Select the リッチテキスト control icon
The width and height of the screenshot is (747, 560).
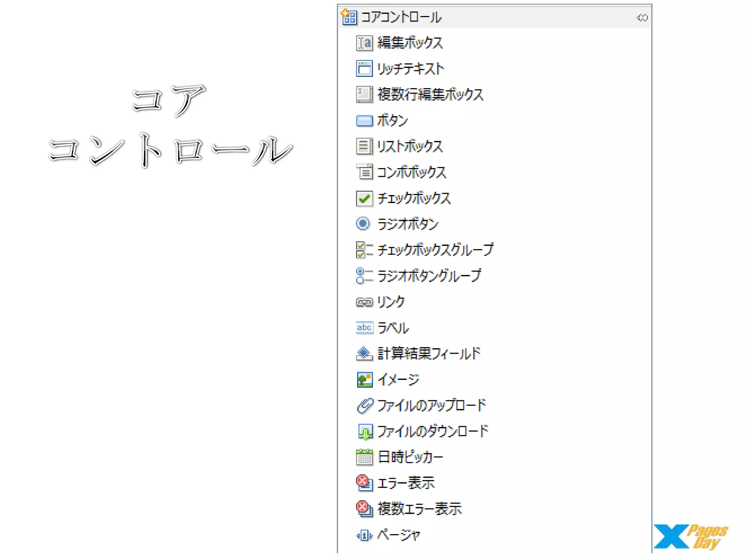point(364,69)
